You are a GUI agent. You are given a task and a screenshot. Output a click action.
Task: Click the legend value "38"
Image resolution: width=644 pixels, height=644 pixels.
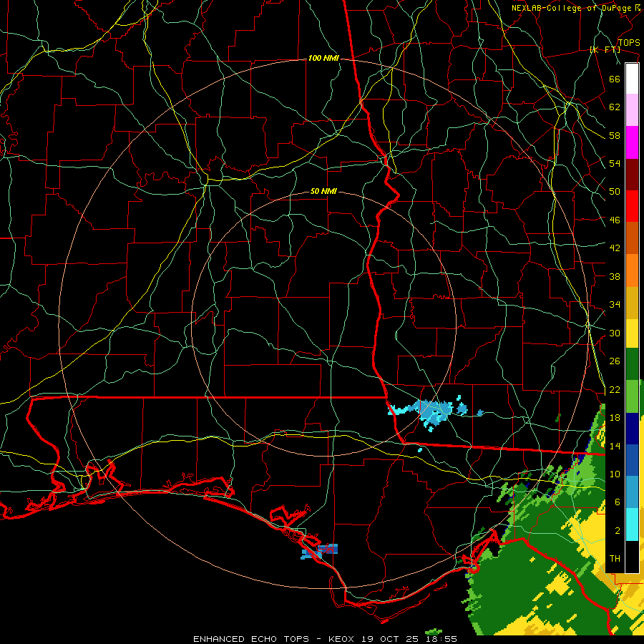615,276
